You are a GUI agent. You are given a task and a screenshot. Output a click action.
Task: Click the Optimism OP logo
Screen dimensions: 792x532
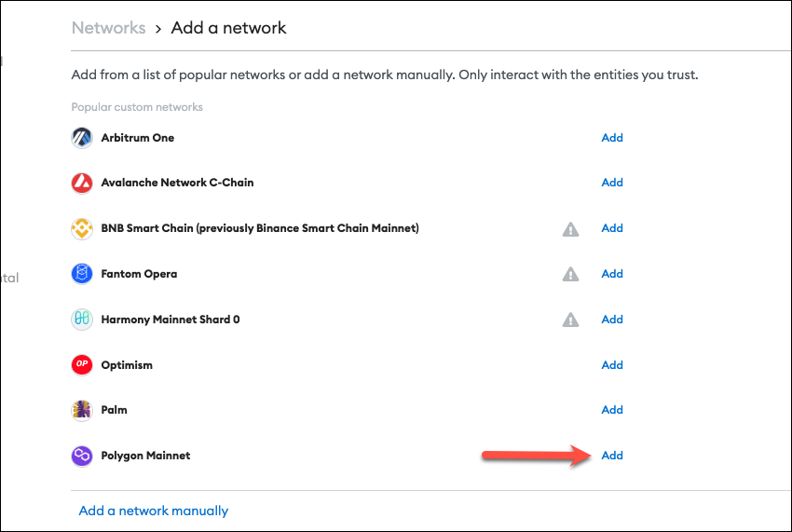point(82,365)
